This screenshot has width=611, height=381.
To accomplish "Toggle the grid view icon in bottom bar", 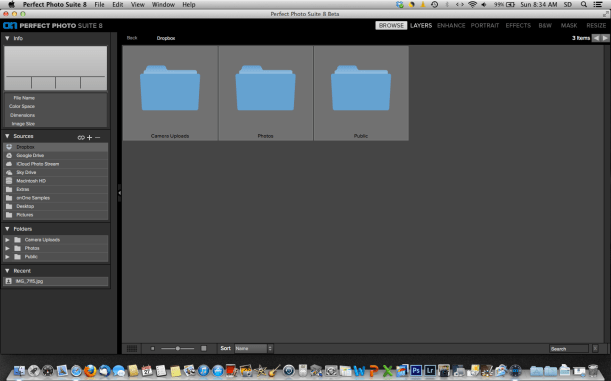I will [132, 349].
